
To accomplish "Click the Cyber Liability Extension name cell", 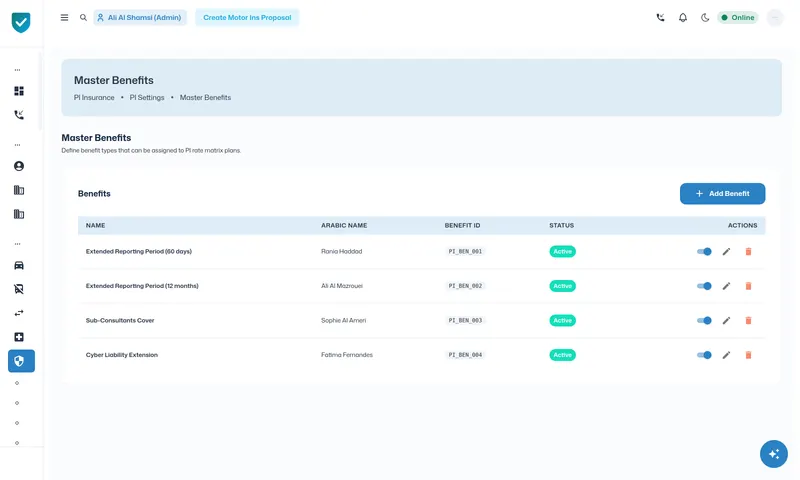I will [x=121, y=355].
